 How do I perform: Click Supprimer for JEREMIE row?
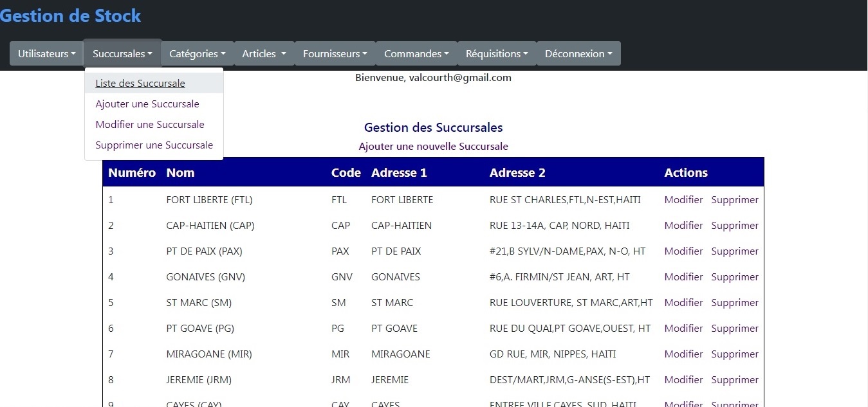click(x=735, y=380)
